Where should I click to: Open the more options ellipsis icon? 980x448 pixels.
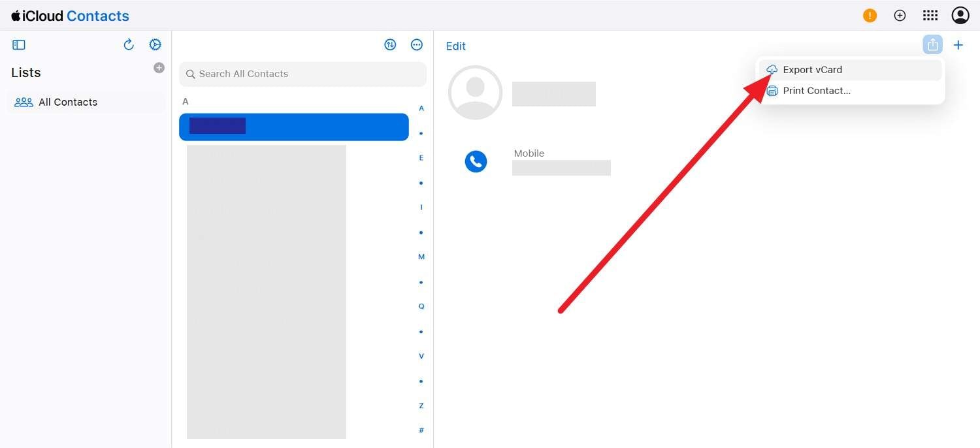[417, 44]
